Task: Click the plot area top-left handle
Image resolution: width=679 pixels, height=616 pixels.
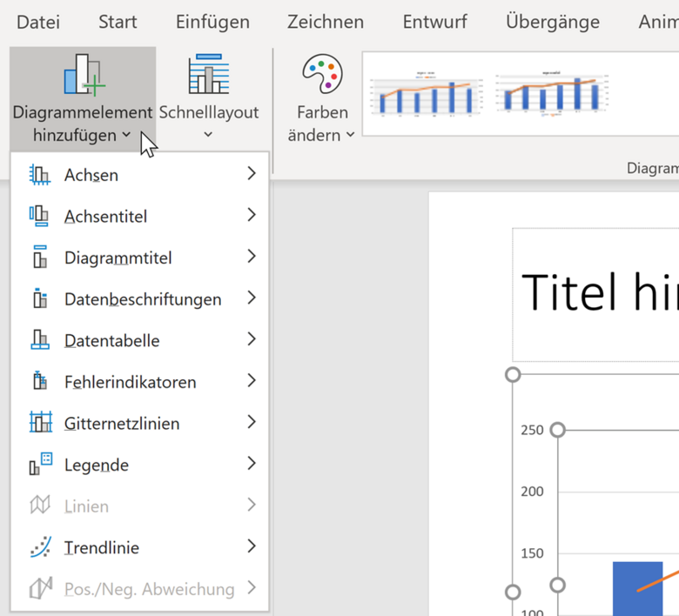Action: click(x=557, y=430)
